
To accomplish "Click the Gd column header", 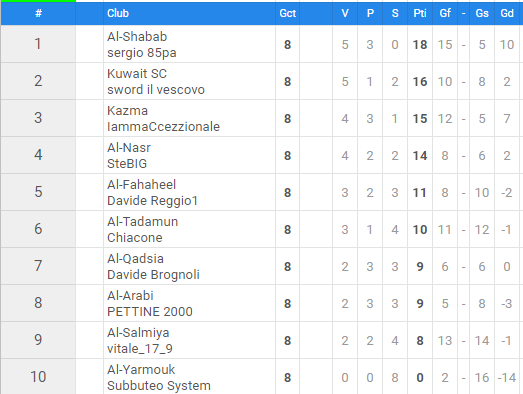I will point(507,13).
